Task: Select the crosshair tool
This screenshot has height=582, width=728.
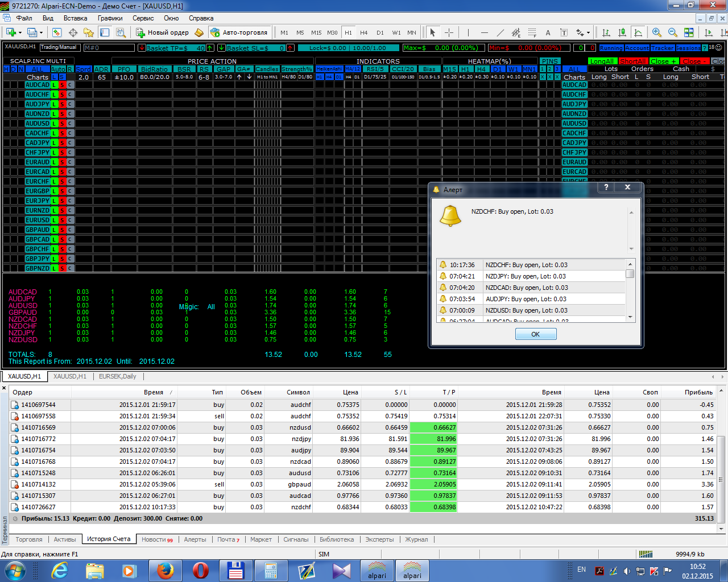Action: pos(449,32)
